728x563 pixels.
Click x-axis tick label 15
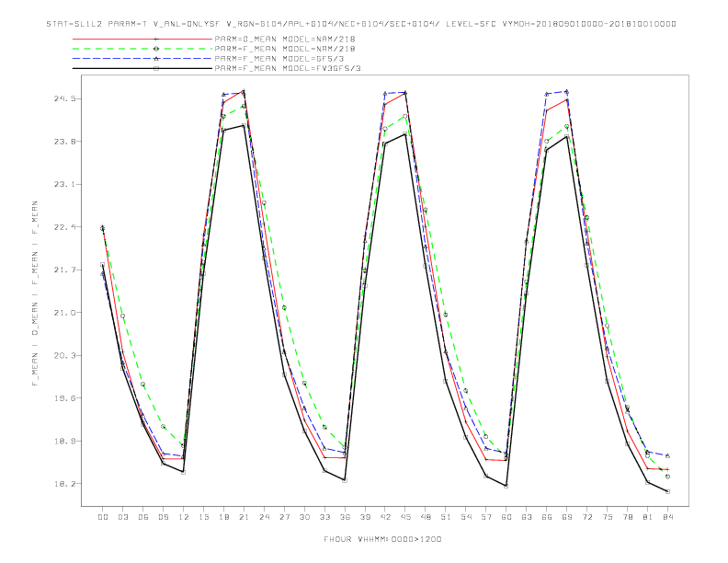point(203,517)
